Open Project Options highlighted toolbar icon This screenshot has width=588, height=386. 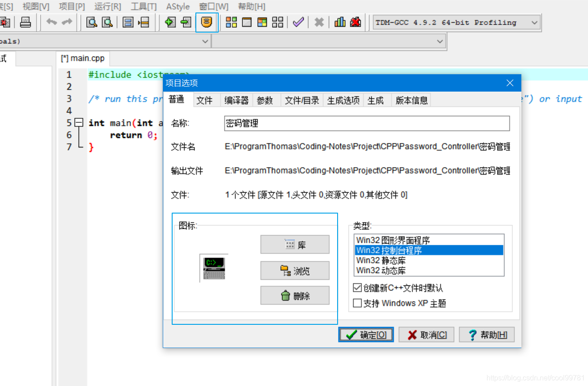point(207,22)
